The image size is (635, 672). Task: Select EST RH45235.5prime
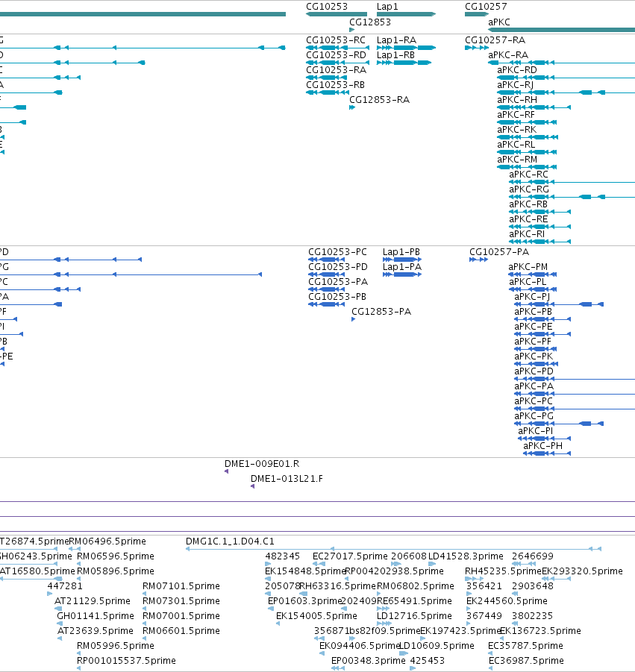tap(504, 571)
